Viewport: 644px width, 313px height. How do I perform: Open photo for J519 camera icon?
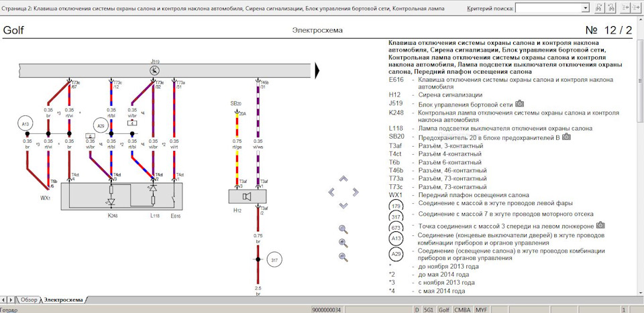point(519,103)
